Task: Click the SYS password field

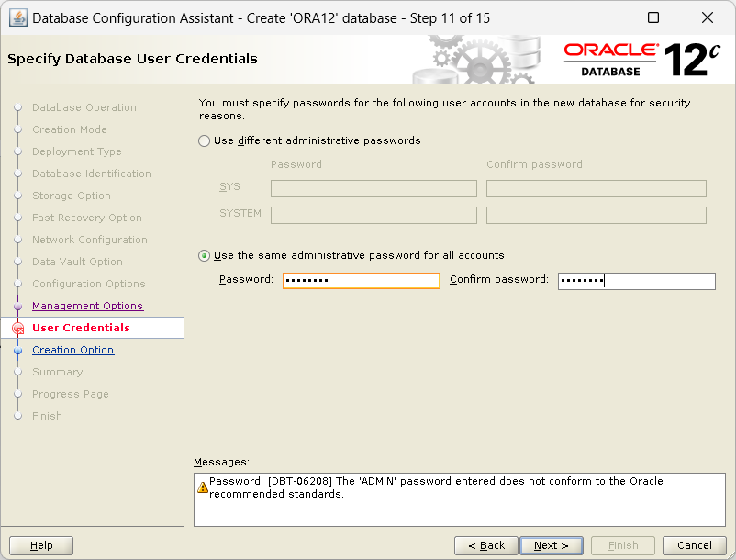Action: (374, 189)
